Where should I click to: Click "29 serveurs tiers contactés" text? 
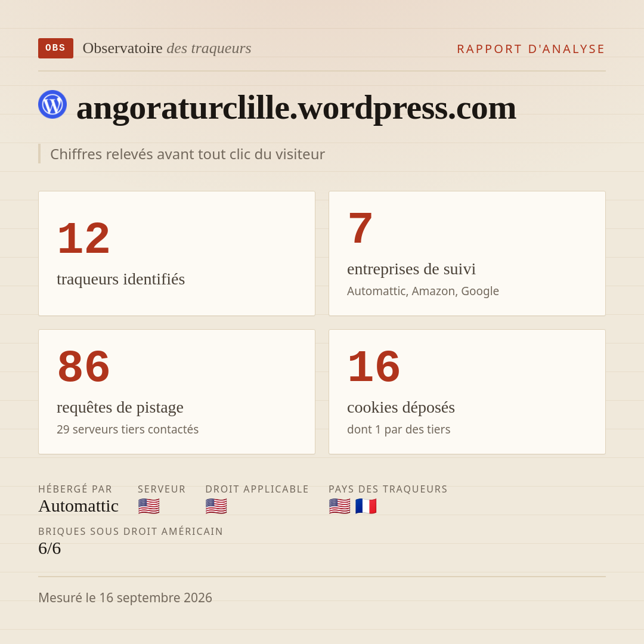pos(128,429)
